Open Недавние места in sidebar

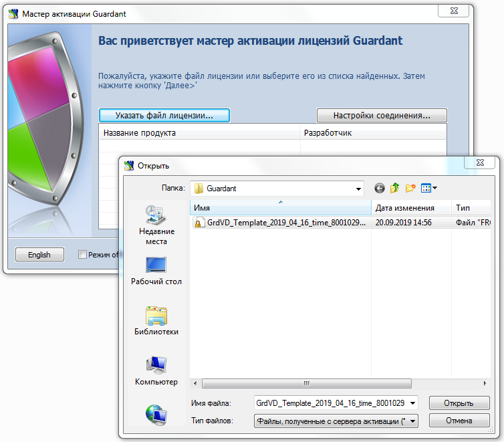pos(156,225)
